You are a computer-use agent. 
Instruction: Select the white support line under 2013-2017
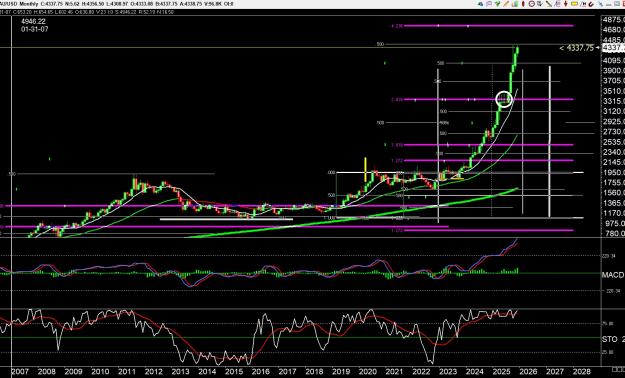click(x=226, y=219)
